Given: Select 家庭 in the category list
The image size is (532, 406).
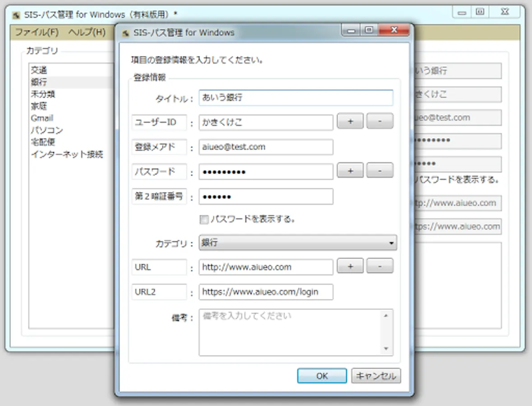Looking at the screenshot, I should tap(71, 106).
